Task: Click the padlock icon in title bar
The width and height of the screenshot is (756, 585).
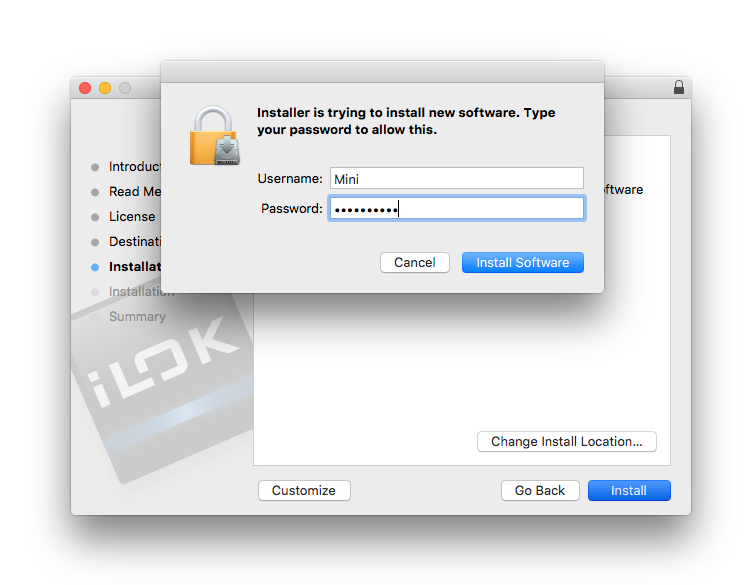Action: pos(679,87)
